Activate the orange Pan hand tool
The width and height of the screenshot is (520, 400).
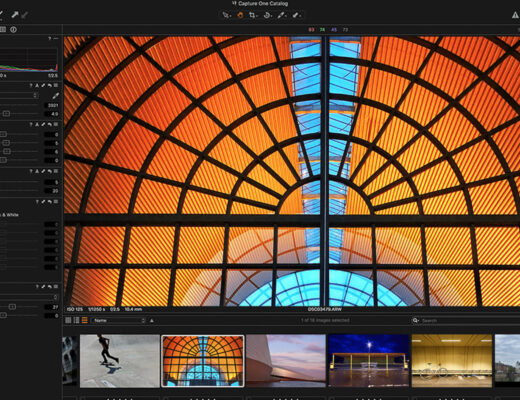pos(240,15)
